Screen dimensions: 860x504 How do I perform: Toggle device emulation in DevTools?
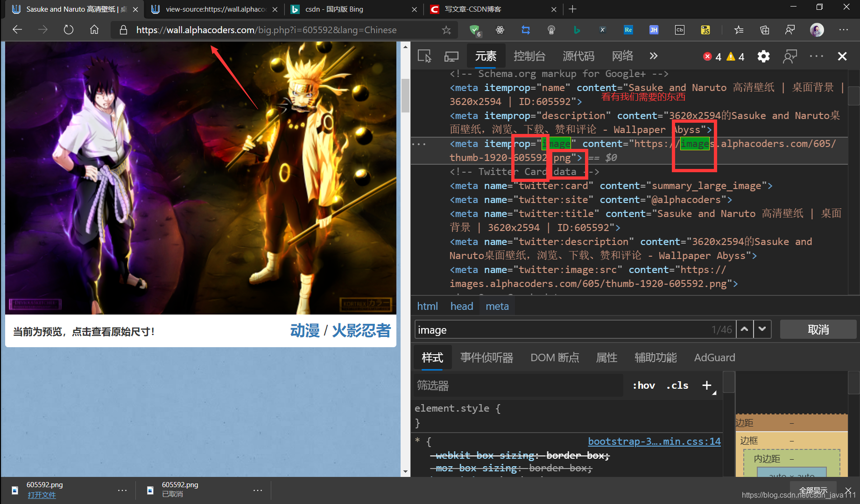pyautogui.click(x=451, y=56)
